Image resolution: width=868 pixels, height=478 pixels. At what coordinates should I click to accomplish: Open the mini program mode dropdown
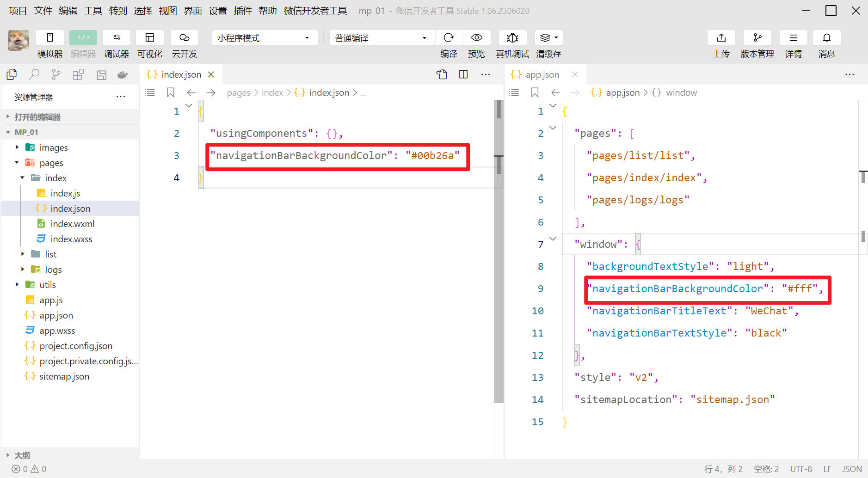[x=264, y=38]
